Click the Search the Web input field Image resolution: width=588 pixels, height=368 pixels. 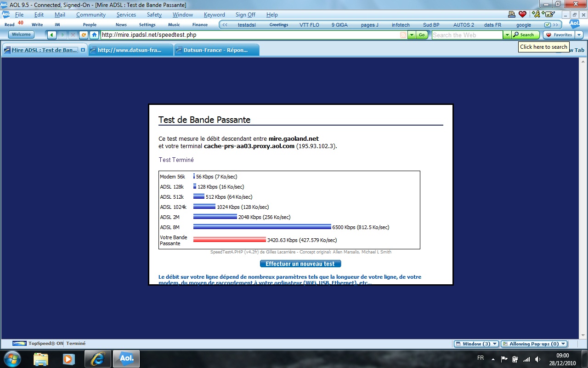point(467,35)
